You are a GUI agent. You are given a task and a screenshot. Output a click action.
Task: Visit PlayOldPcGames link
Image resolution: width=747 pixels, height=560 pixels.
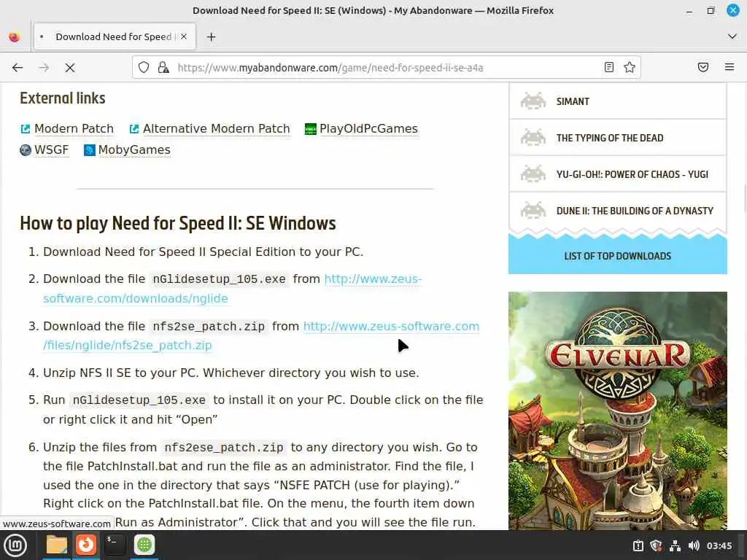(x=368, y=128)
